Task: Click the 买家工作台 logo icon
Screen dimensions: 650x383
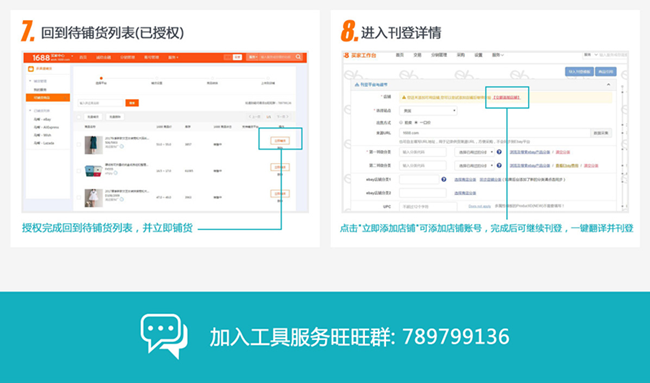Action: 346,55
